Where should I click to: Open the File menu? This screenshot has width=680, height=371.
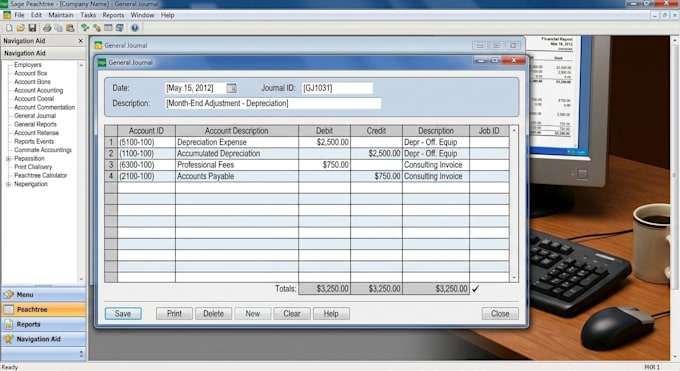pyautogui.click(x=20, y=15)
